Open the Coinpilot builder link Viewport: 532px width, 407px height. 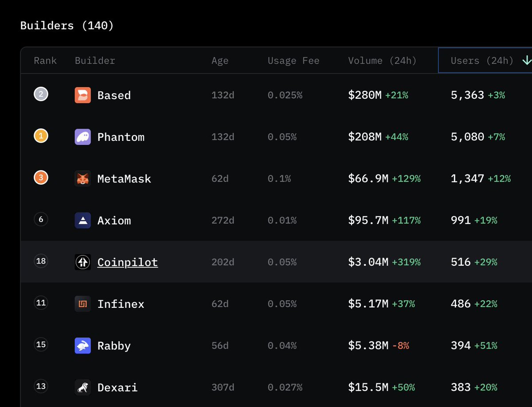(128, 262)
